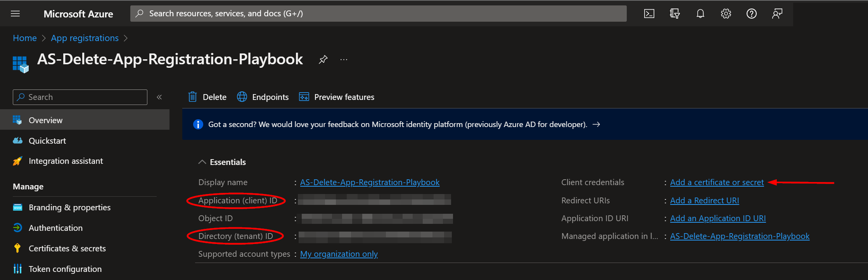Click the feedback banner message text
The width and height of the screenshot is (868, 280).
coord(398,124)
